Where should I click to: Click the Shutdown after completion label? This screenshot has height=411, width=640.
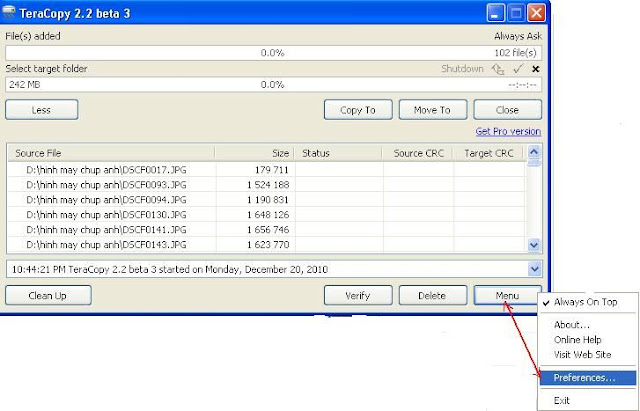pos(462,69)
